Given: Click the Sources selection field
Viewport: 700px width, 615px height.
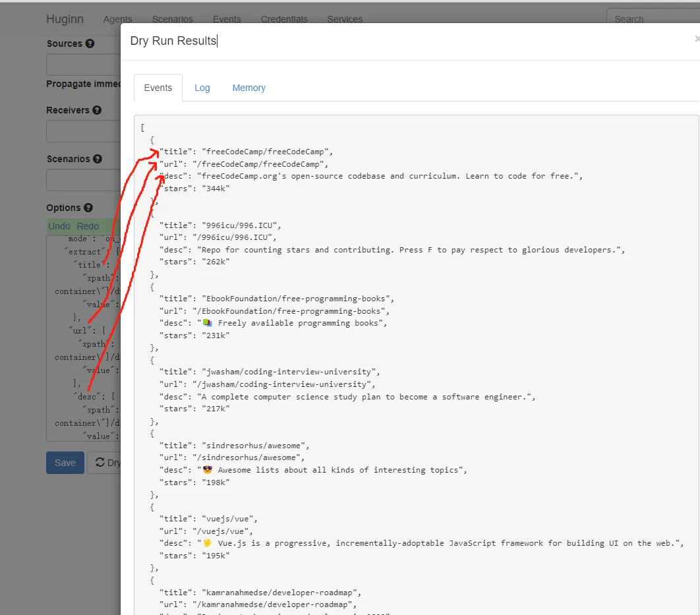Looking at the screenshot, I should tap(83, 65).
